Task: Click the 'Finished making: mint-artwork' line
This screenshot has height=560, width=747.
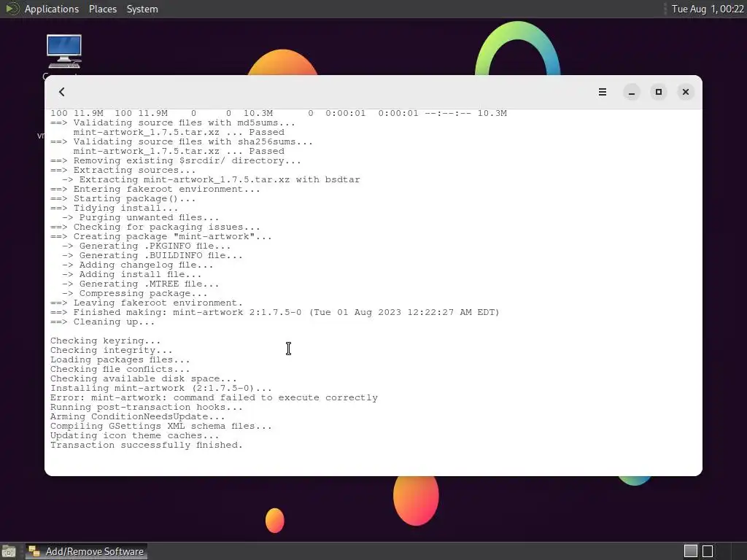Action: pyautogui.click(x=274, y=312)
